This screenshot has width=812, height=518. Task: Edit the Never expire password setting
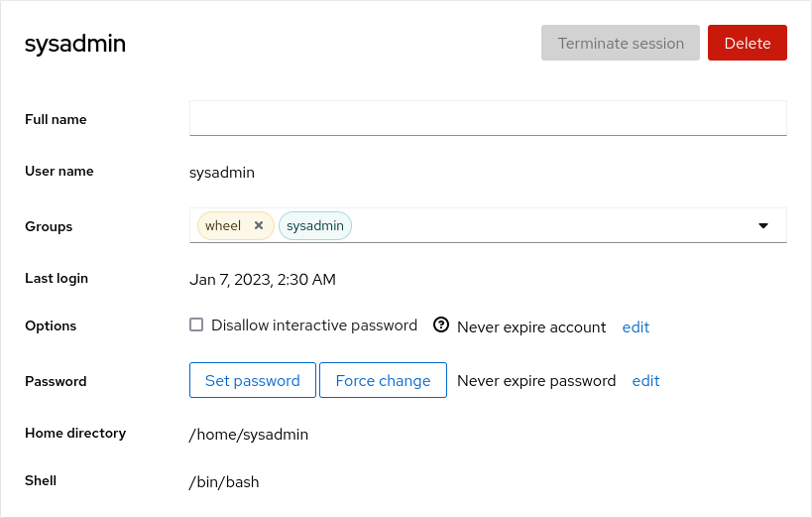(x=645, y=380)
